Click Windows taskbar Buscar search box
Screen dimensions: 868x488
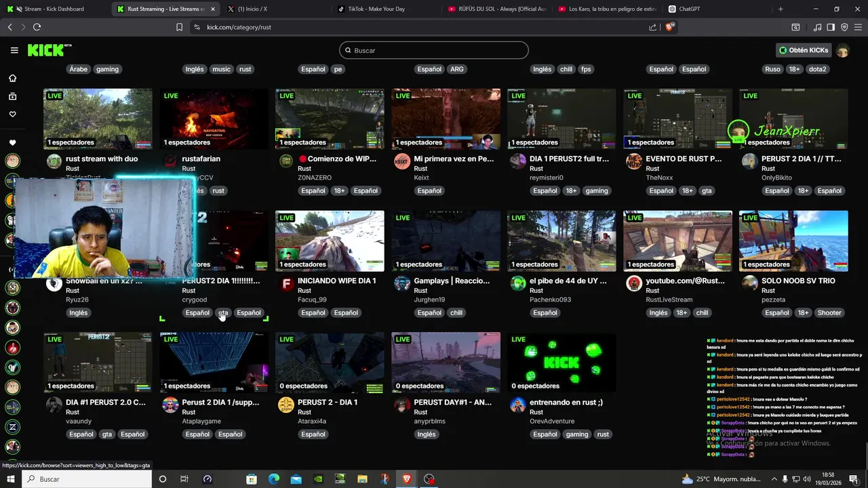point(87,479)
